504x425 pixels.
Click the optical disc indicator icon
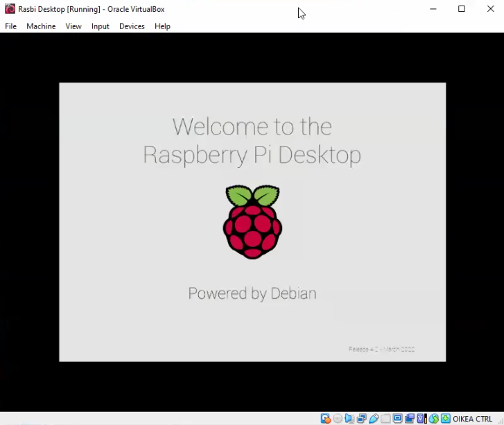(338, 419)
